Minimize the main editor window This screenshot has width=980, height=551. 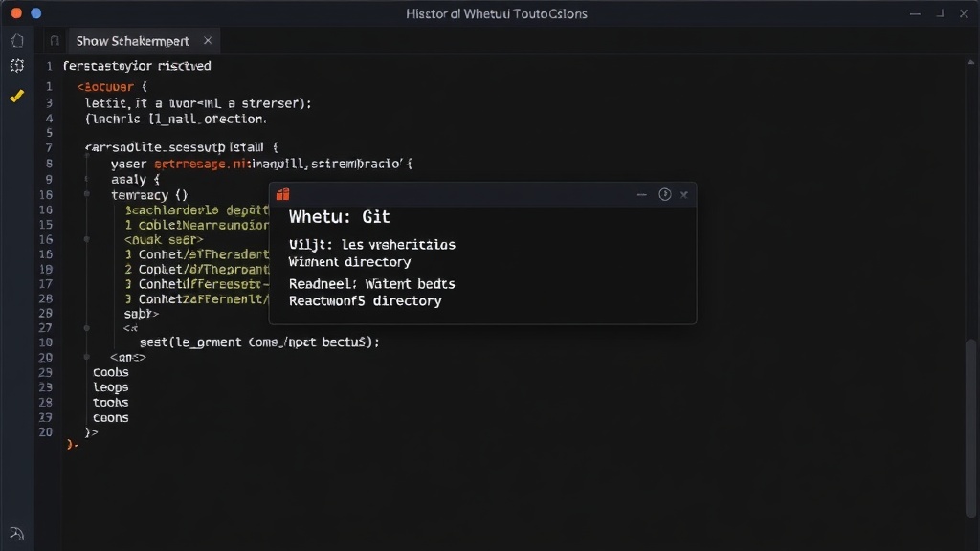click(915, 13)
